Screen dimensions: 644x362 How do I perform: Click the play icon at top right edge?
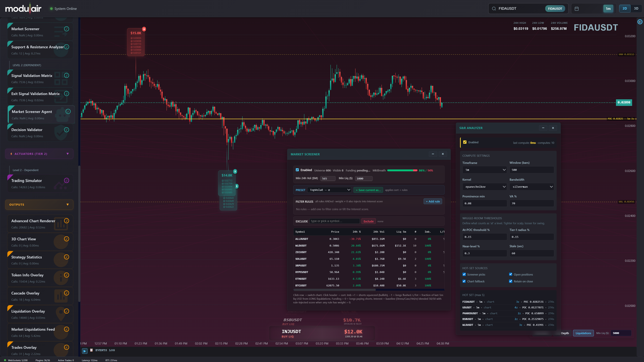[x=640, y=22]
